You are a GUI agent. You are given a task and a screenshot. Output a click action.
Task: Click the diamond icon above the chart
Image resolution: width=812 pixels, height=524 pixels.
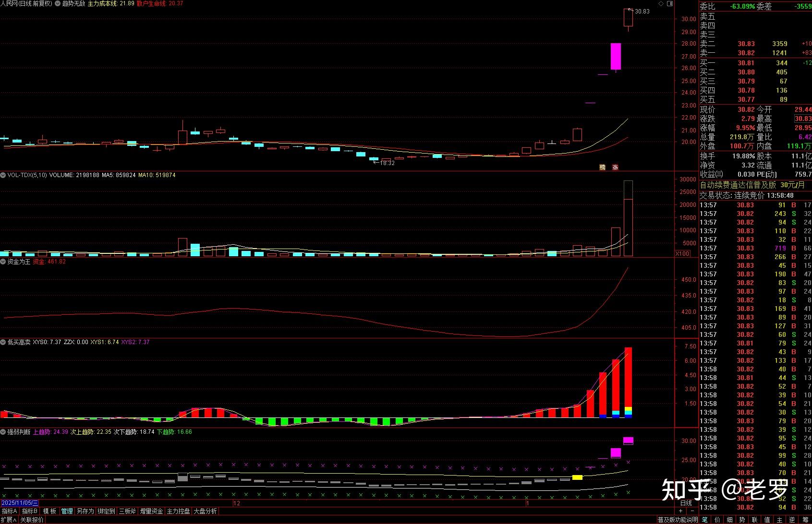coord(661,4)
